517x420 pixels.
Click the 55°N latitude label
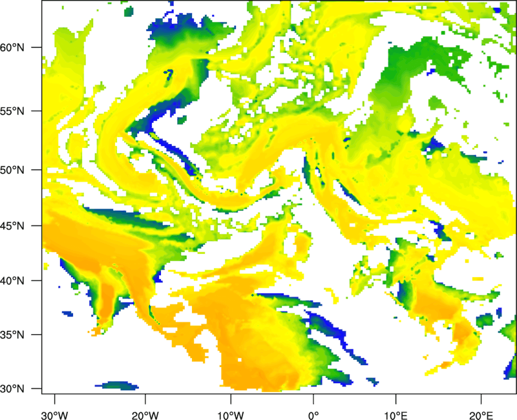[x=12, y=111]
